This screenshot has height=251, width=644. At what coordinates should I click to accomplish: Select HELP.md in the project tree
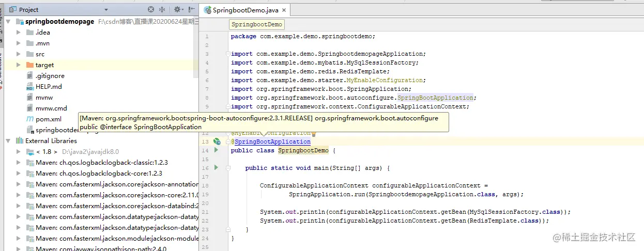pyautogui.click(x=49, y=86)
